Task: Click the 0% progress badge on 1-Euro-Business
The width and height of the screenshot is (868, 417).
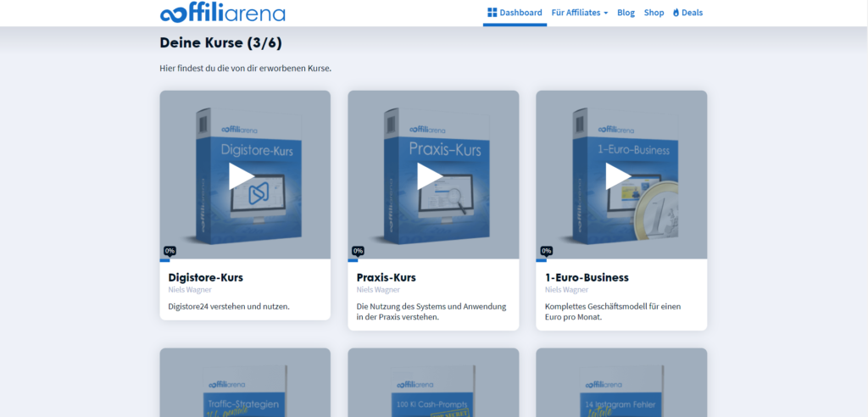Action: click(x=547, y=251)
